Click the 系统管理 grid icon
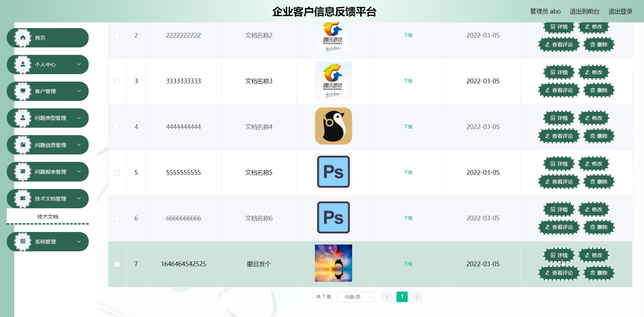 click(23, 241)
